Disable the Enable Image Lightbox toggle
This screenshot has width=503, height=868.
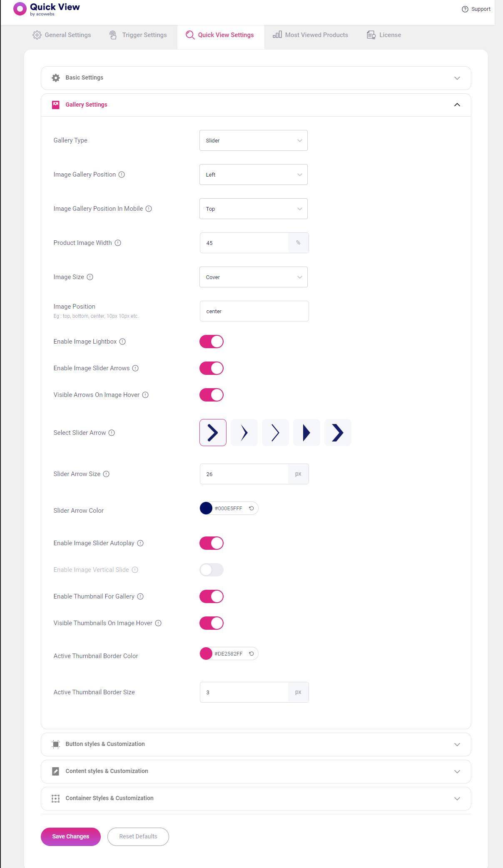212,342
